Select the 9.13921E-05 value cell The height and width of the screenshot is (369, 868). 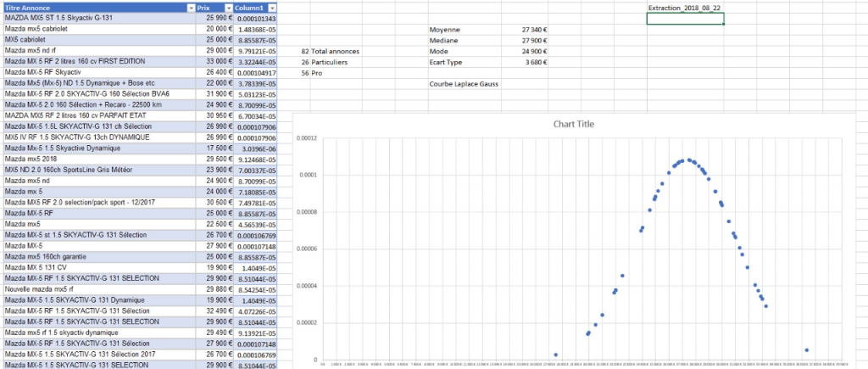255,333
